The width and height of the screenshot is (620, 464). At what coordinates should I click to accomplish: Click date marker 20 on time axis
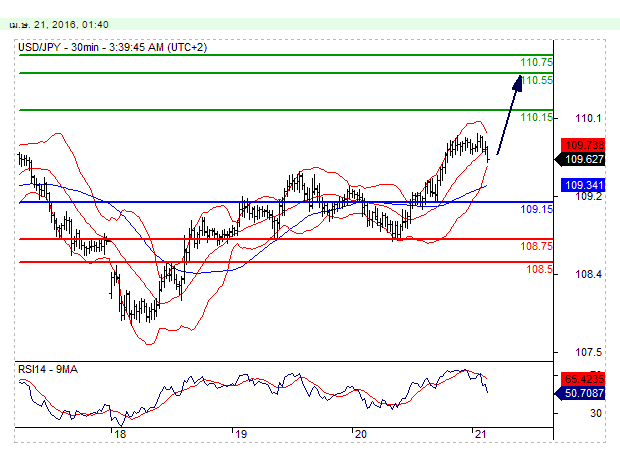(x=359, y=435)
